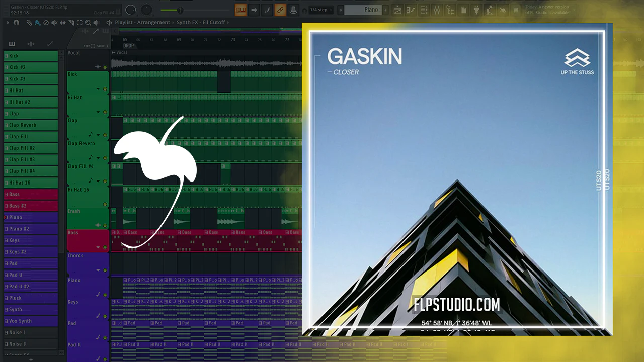This screenshot has width=644, height=362.
Task: Click the SLIDE option
Action: pos(101,46)
